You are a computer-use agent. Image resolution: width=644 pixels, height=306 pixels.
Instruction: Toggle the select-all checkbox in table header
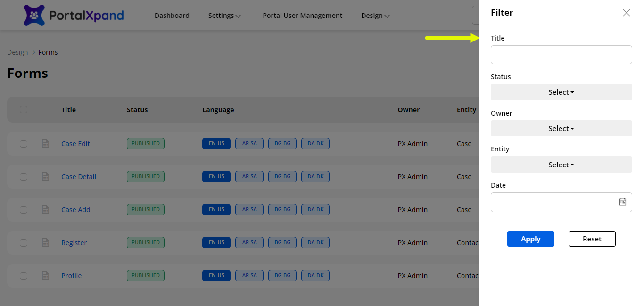pos(24,109)
